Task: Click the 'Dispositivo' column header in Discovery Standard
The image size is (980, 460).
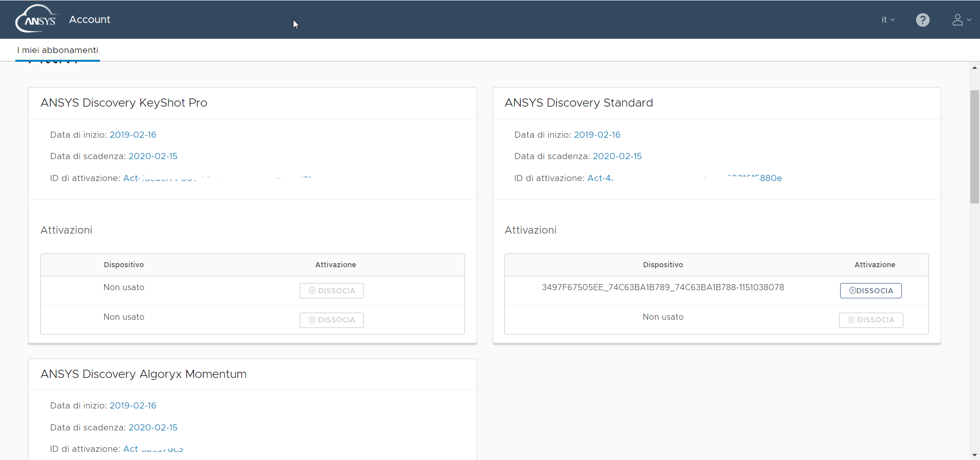Action: 663,265
